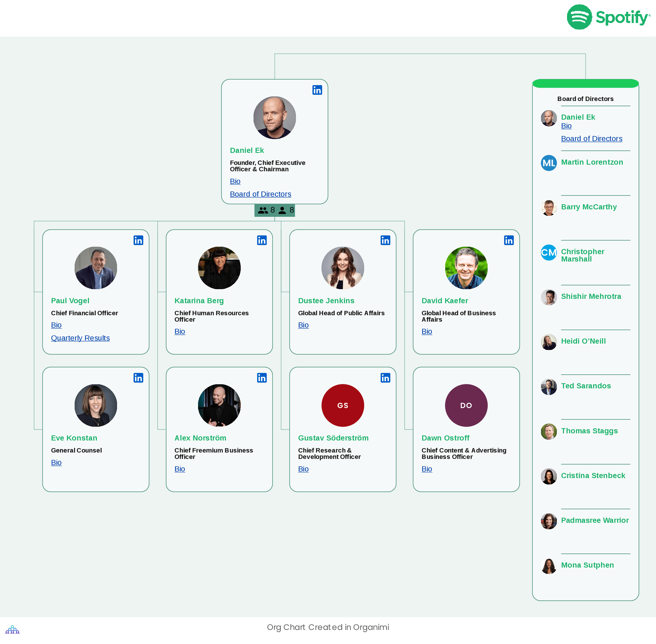656x644 pixels.
Task: Click Gustav Söderström's LinkedIn icon
Action: 386,377
